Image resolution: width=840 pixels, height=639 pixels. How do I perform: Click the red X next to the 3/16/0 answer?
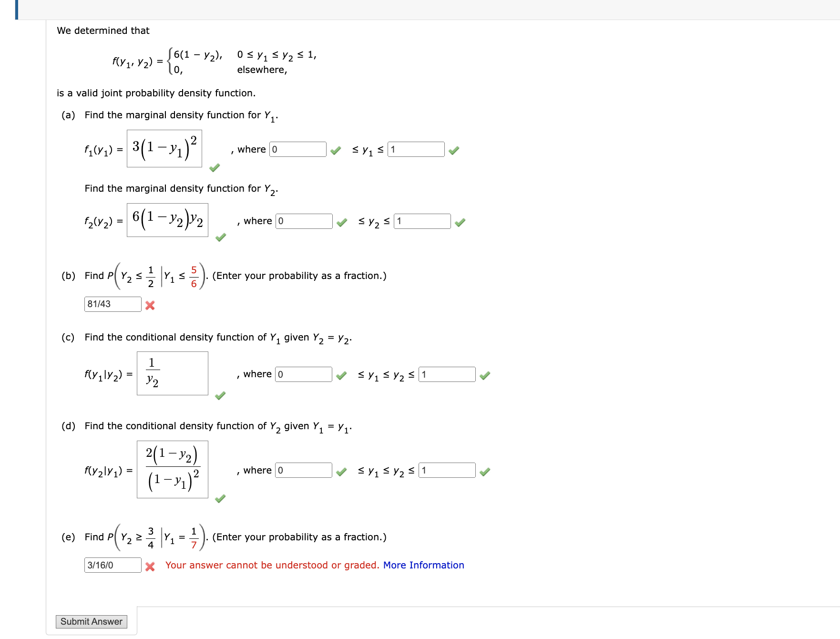click(150, 566)
